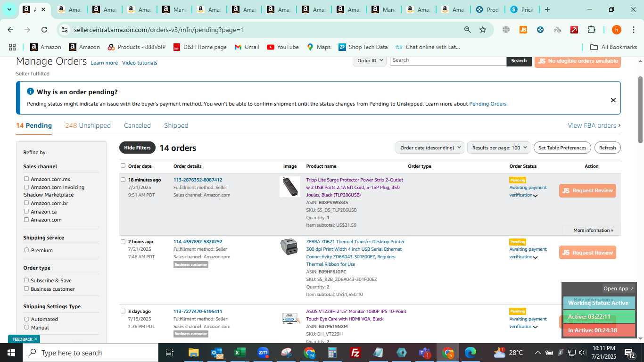Open the Order date (descending) sort dropdown
This screenshot has width=644, height=362.
click(x=430, y=148)
